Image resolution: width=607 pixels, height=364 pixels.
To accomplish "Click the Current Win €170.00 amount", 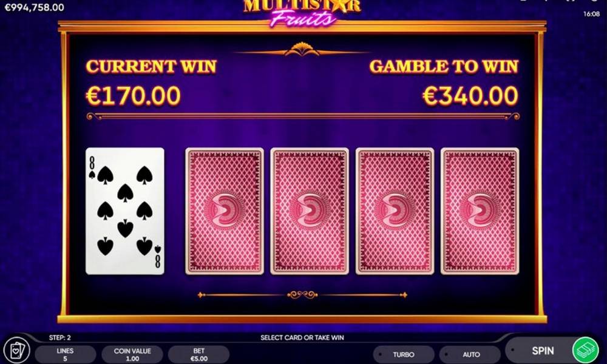I will click(x=133, y=95).
